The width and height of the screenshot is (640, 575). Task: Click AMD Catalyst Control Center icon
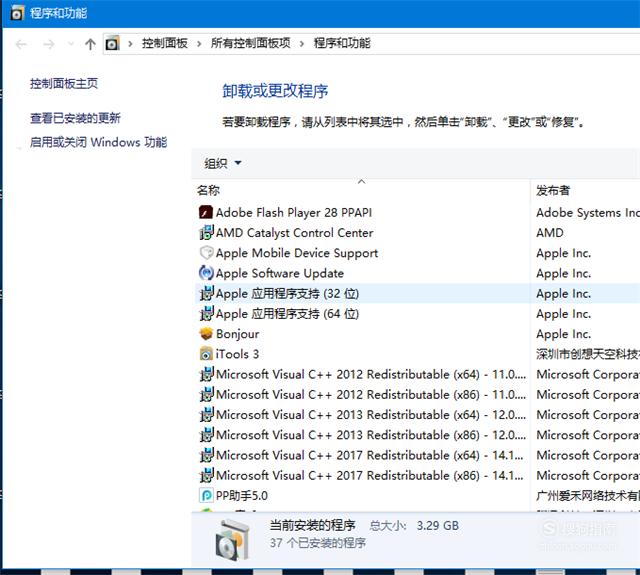(206, 233)
